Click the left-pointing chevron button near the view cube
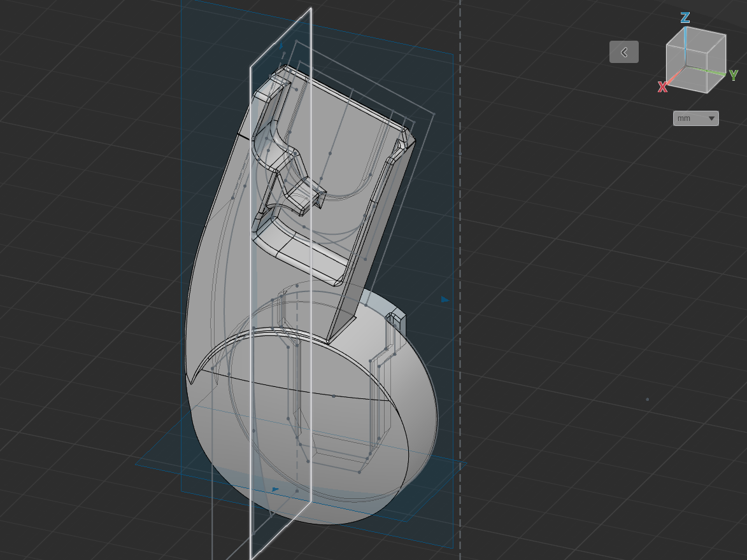This screenshot has height=560, width=747. 623,52
